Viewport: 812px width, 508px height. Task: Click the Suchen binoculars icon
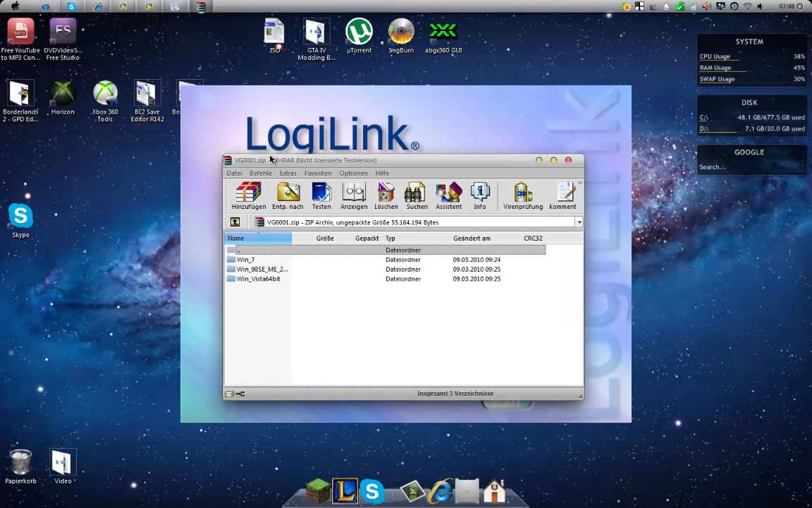[417, 196]
